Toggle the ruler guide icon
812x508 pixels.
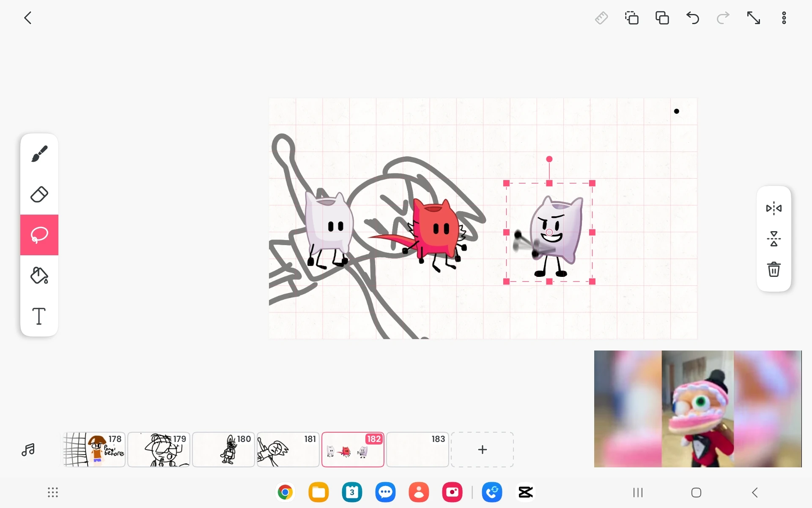(x=601, y=18)
